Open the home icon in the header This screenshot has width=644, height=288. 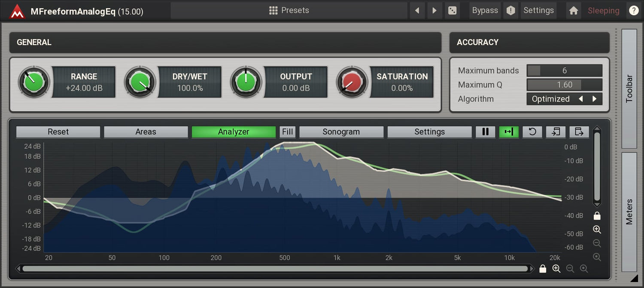click(x=574, y=11)
